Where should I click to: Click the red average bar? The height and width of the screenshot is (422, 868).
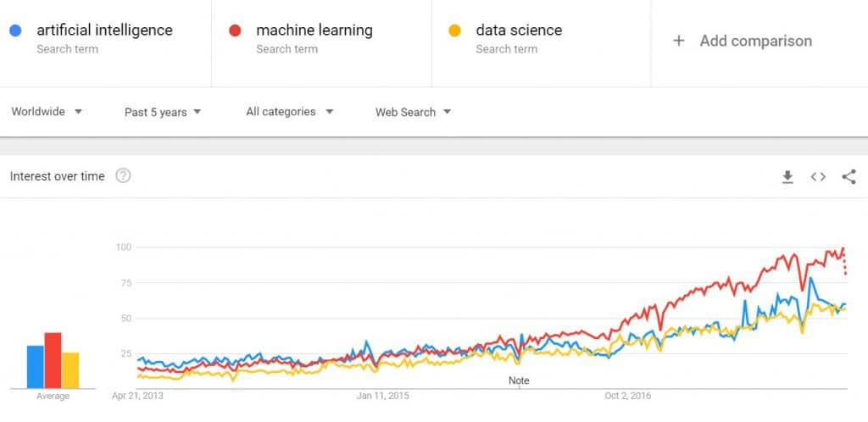click(x=53, y=360)
